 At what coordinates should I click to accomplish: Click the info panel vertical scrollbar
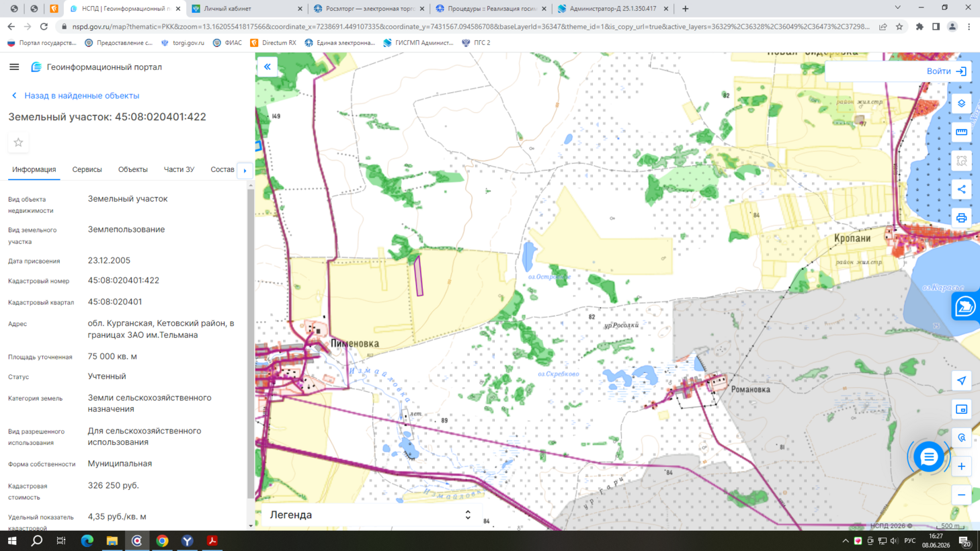click(251, 343)
